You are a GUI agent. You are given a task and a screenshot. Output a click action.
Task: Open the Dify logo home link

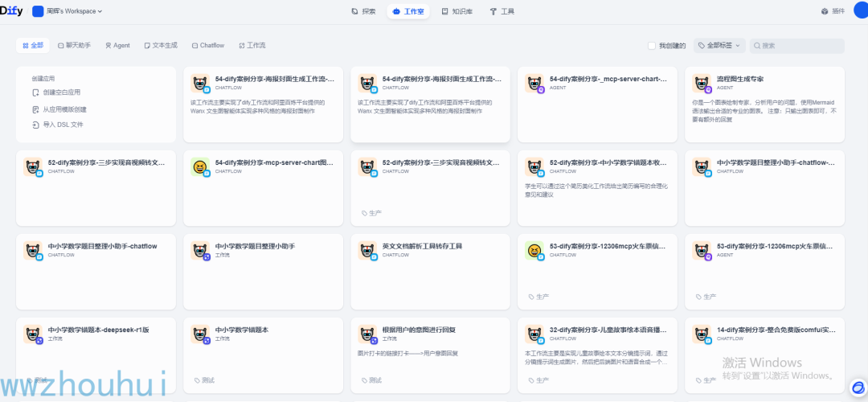[11, 11]
